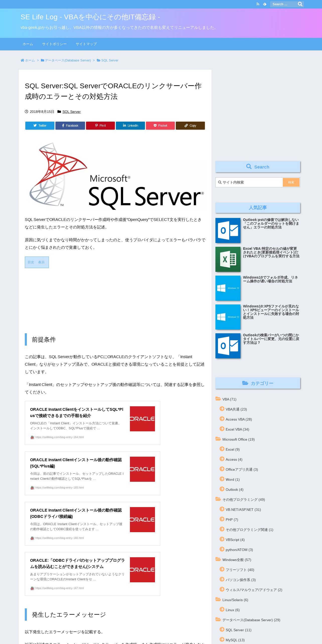Open the フリーソフト (40) category
The width and height of the screenshot is (322, 644).
pyautogui.click(x=240, y=570)
